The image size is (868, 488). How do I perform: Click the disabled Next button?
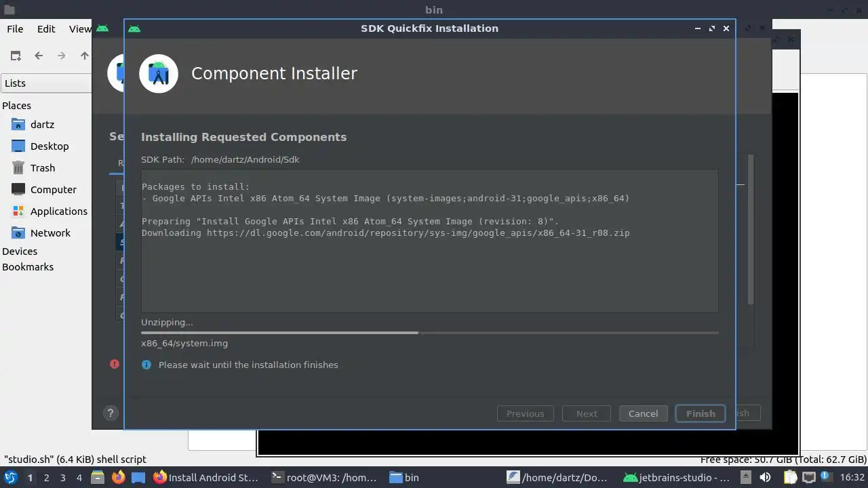(587, 413)
